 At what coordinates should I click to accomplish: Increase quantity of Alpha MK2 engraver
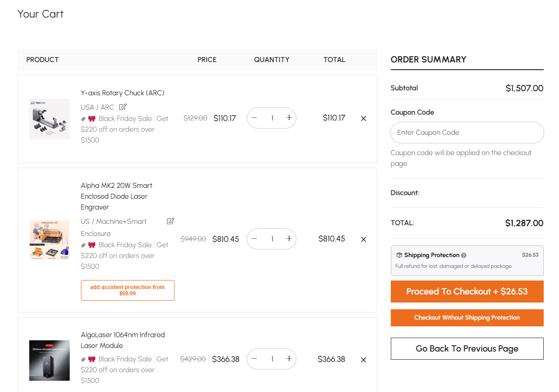coord(289,239)
